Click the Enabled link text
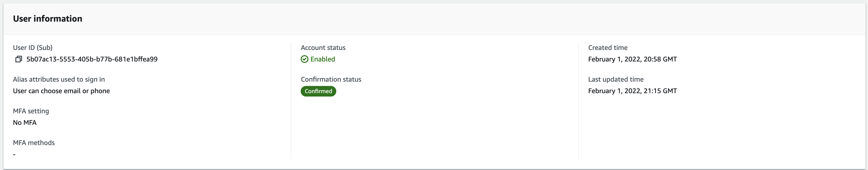Image resolution: width=868 pixels, height=170 pixels. click(x=322, y=59)
